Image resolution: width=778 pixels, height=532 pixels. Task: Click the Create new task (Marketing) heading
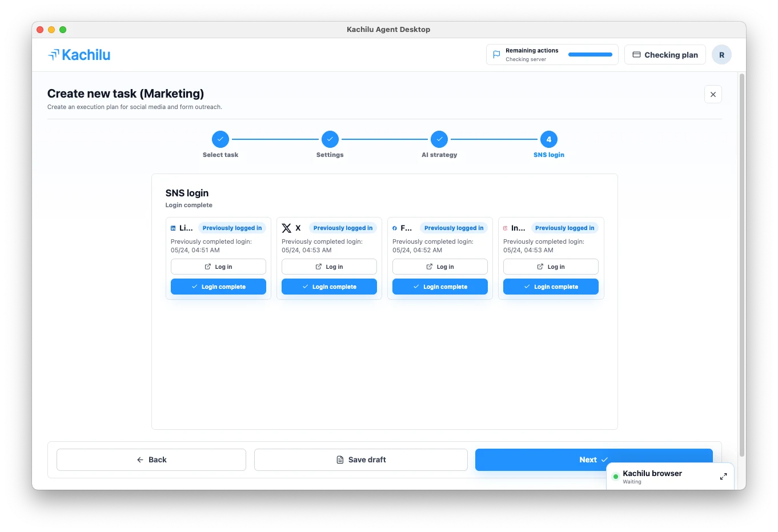(126, 94)
